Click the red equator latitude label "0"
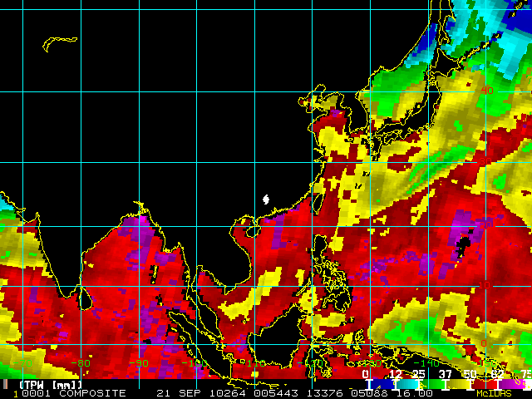Image resolution: width=532 pixels, height=399 pixels. [x=484, y=343]
